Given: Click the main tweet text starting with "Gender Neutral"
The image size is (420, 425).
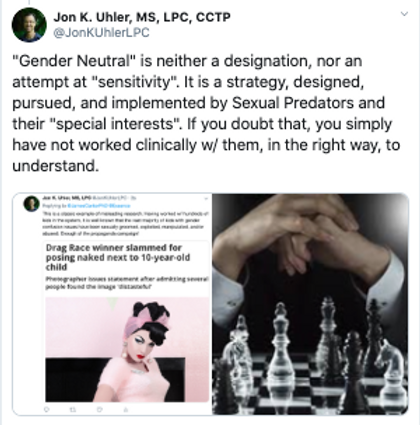Looking at the screenshot, I should pyautogui.click(x=206, y=113).
